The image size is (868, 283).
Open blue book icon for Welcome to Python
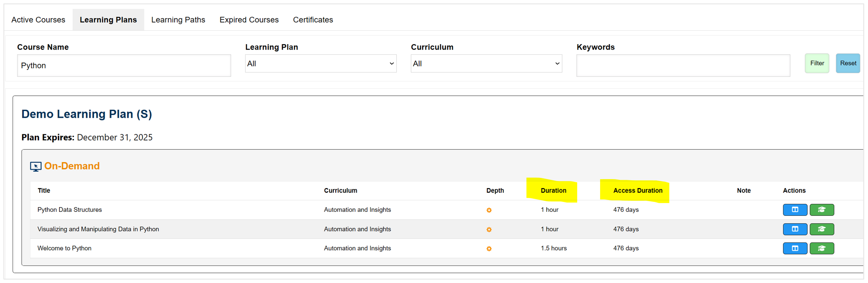795,248
